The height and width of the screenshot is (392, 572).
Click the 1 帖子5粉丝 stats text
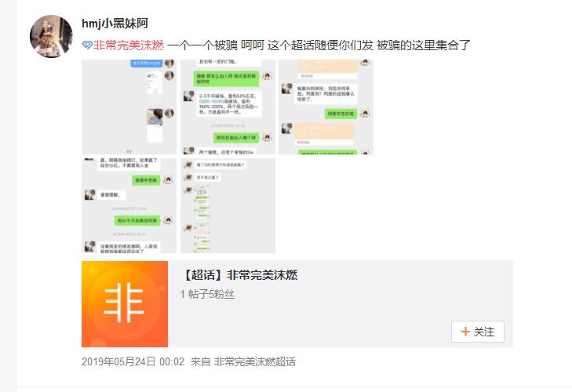pyautogui.click(x=207, y=294)
